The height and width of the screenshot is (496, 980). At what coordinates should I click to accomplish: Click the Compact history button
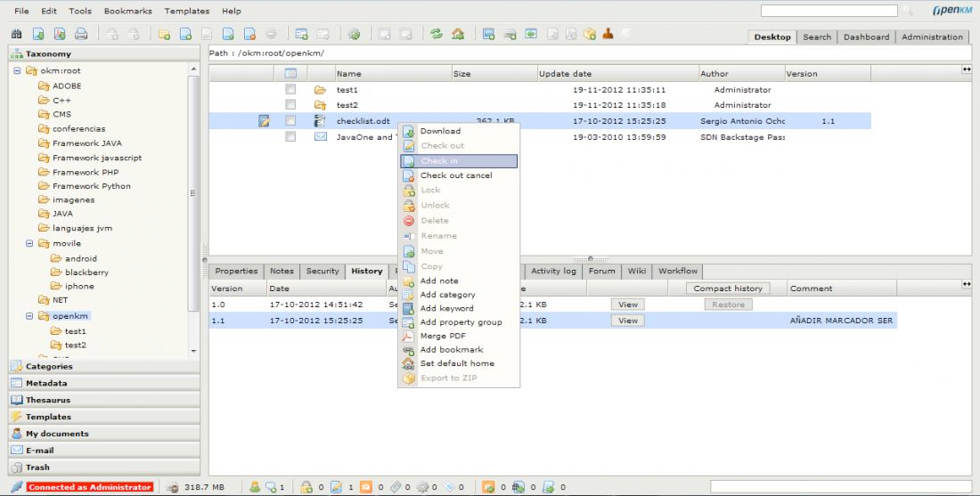728,289
